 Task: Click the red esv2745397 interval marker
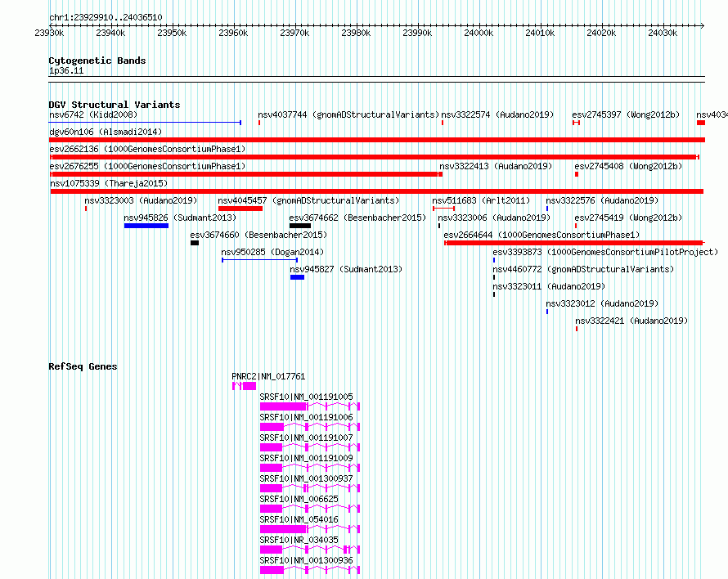(x=576, y=123)
